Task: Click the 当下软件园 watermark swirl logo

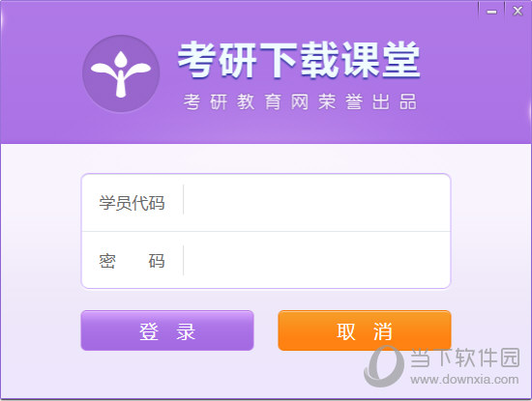Action: coord(384,366)
